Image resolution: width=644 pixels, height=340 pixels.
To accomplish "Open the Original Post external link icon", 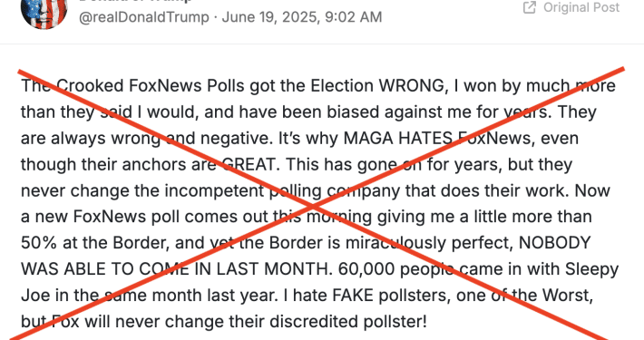I will coord(530,7).
